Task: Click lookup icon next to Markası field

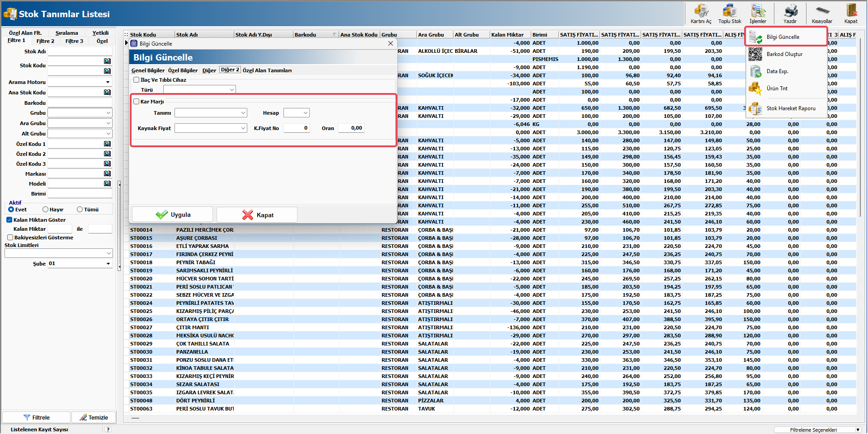Action: pos(107,173)
